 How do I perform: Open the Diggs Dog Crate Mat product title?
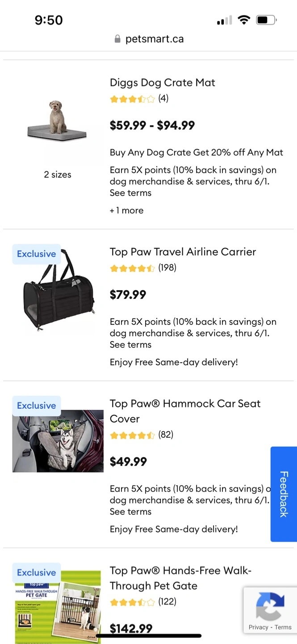[163, 83]
